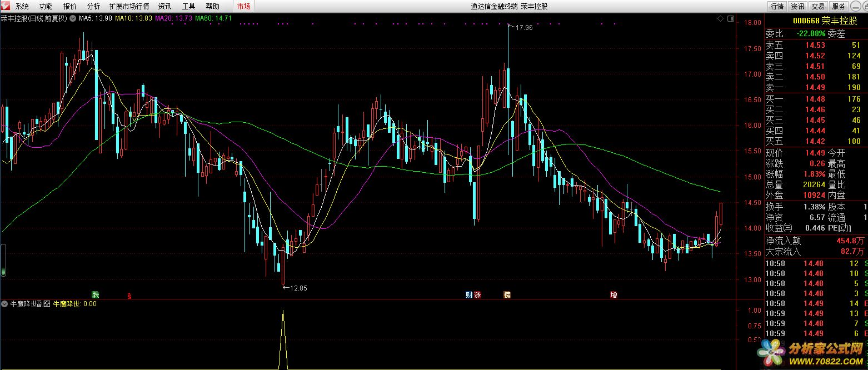Select the 买五 14.42 order row
The height and width of the screenshot is (370, 868).
(x=815, y=141)
